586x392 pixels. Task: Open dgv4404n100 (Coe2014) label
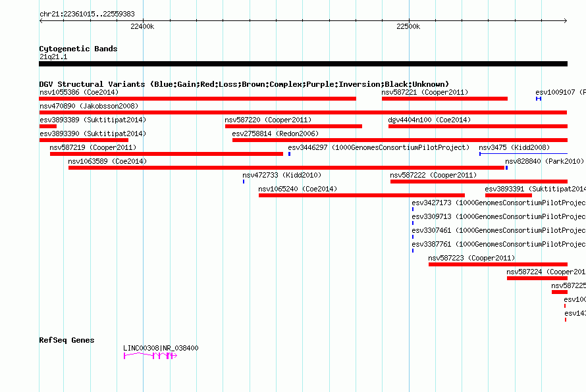[x=429, y=120]
